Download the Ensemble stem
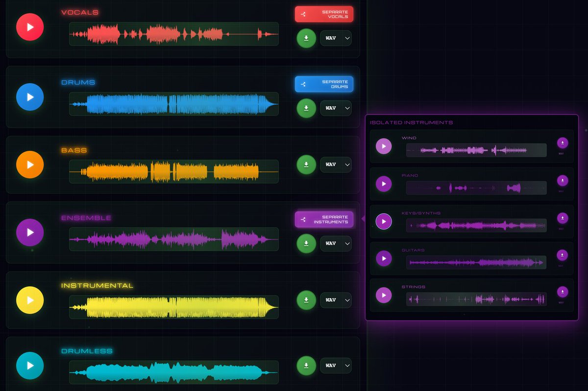This screenshot has height=391, width=588. (306, 244)
